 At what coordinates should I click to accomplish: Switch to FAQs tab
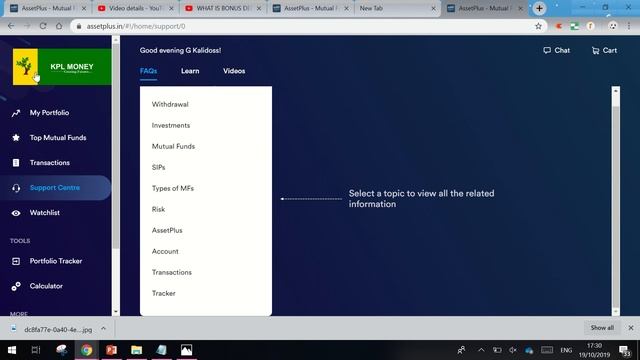click(x=148, y=71)
